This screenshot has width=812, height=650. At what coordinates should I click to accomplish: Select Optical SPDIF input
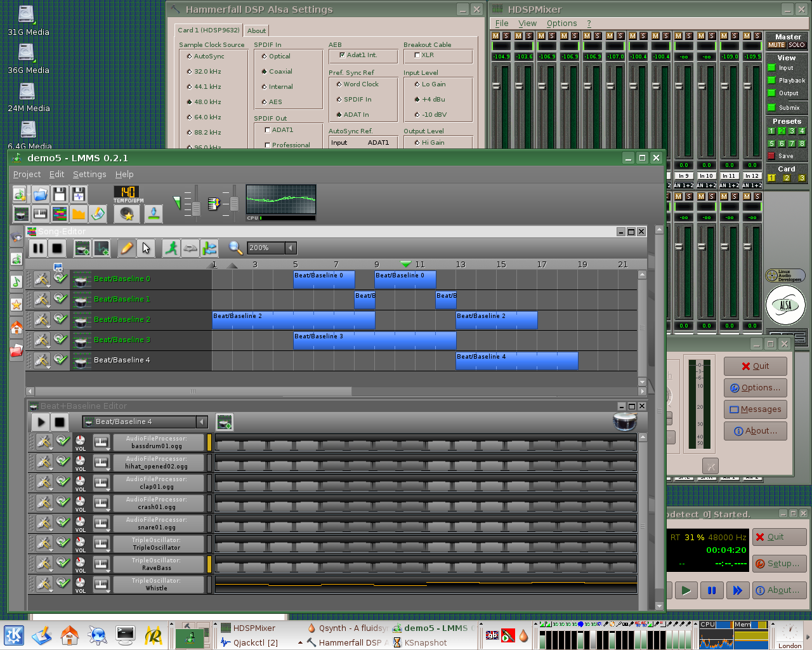click(276, 56)
